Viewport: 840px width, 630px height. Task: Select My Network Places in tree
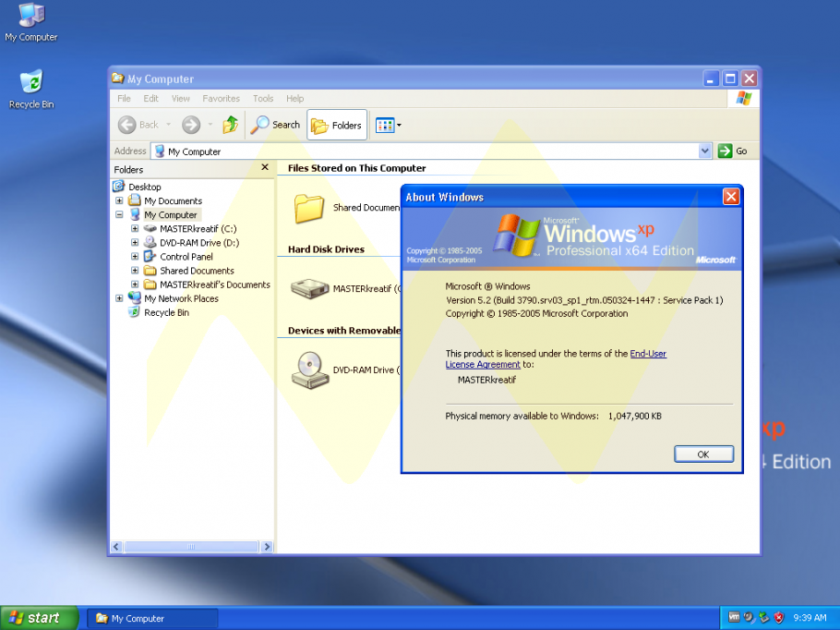coord(181,298)
